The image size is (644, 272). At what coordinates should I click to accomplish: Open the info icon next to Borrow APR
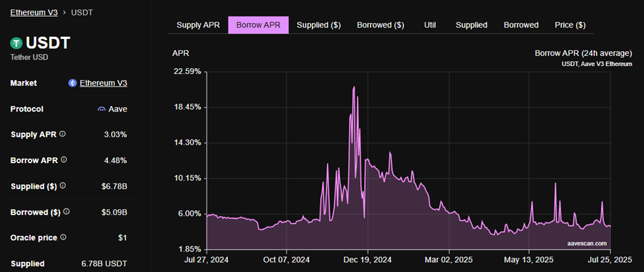point(64,160)
